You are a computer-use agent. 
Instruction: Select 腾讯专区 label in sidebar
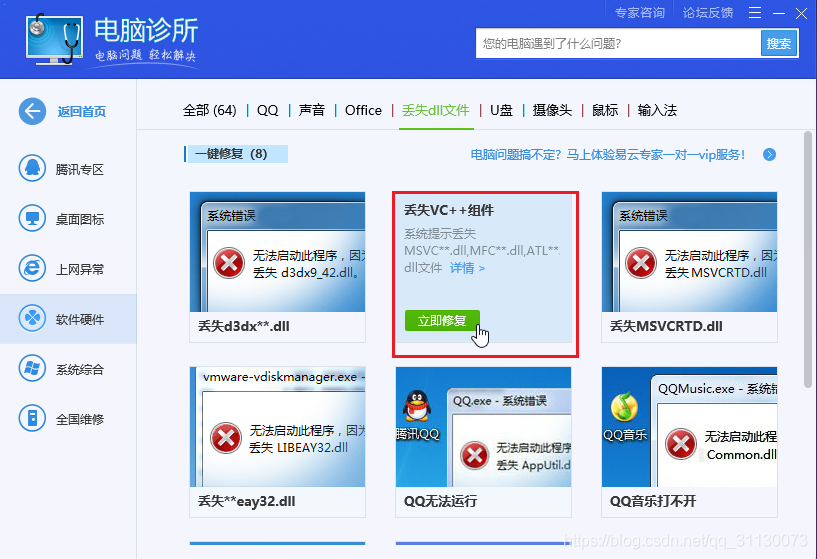pyautogui.click(x=80, y=170)
